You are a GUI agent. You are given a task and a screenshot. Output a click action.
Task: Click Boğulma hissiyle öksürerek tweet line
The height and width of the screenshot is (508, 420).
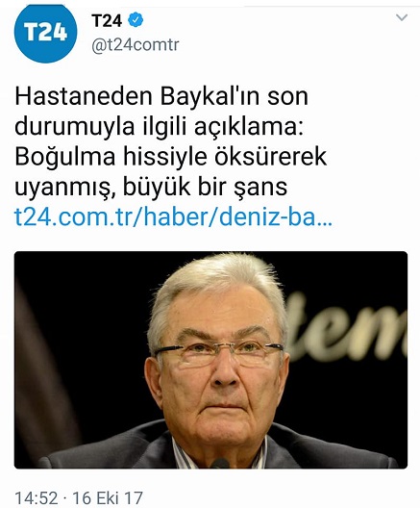click(x=171, y=157)
